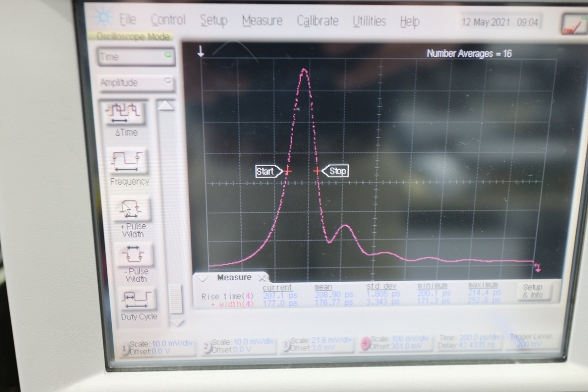Open the Calibrate menu
The image size is (588, 392).
coord(318,21)
